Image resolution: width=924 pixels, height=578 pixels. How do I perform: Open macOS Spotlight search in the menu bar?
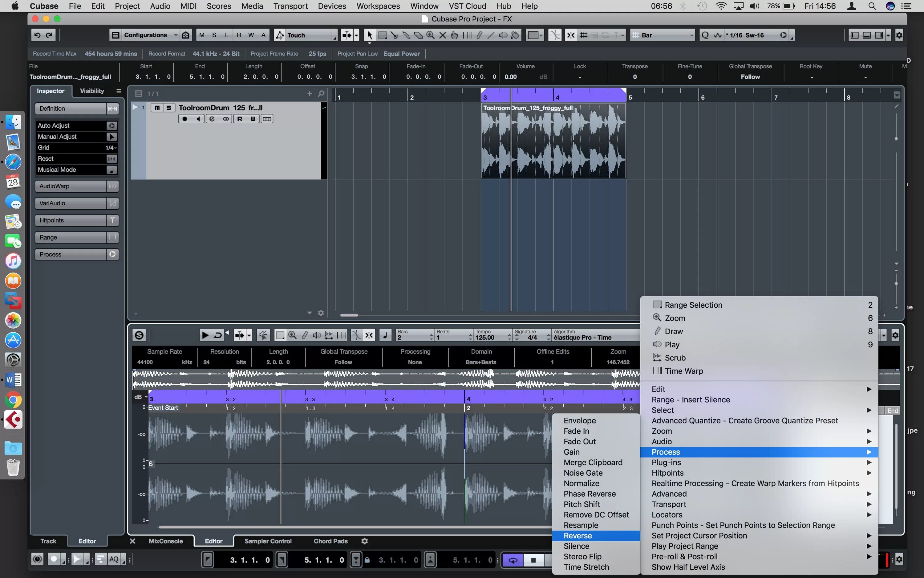tap(872, 6)
